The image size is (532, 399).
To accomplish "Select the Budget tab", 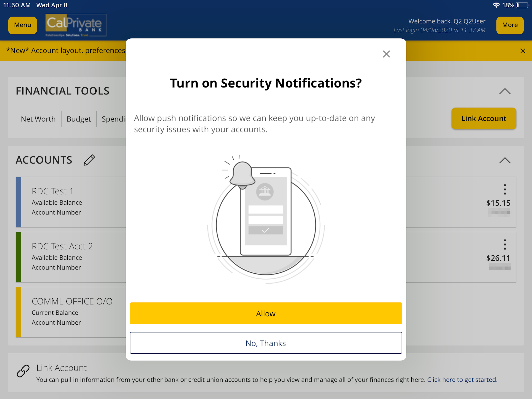I will (x=79, y=119).
